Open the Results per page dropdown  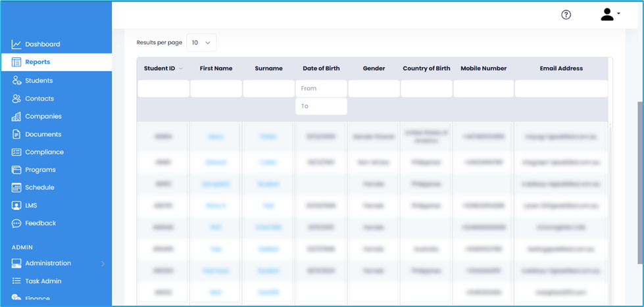(201, 43)
